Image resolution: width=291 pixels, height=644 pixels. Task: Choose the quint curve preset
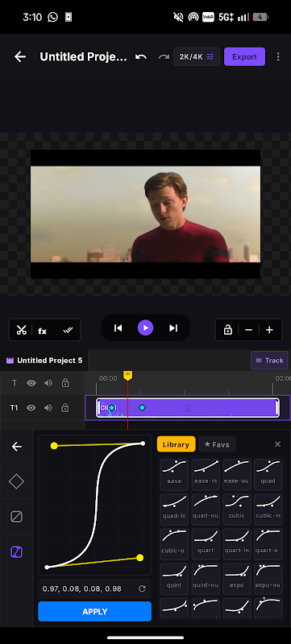[x=174, y=579]
